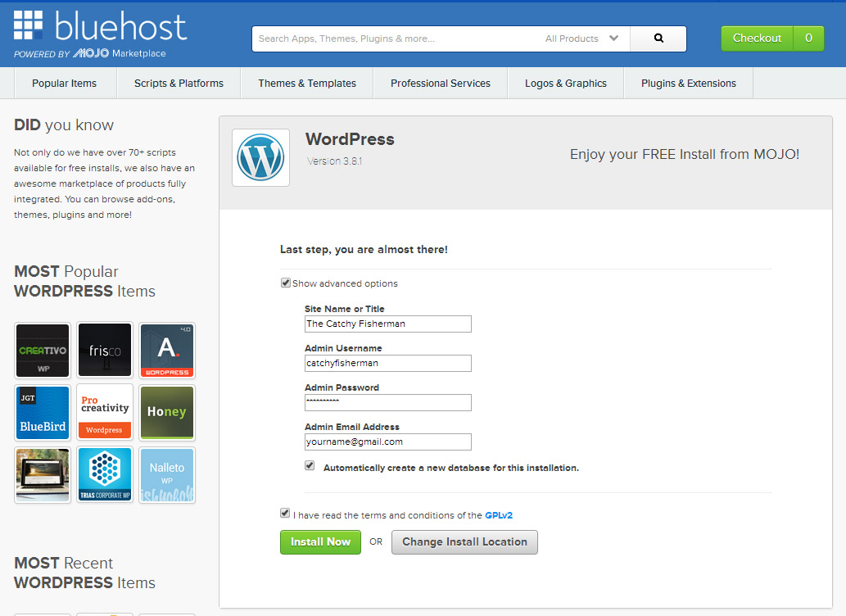Go to Plugins & Extensions tab
The height and width of the screenshot is (616, 846).
(x=688, y=83)
